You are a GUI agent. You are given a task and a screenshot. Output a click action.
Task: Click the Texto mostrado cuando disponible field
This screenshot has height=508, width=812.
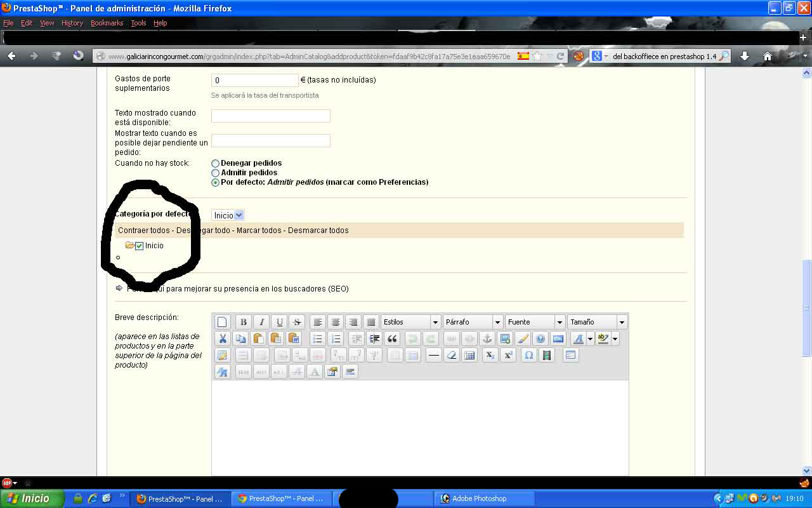pyautogui.click(x=271, y=116)
